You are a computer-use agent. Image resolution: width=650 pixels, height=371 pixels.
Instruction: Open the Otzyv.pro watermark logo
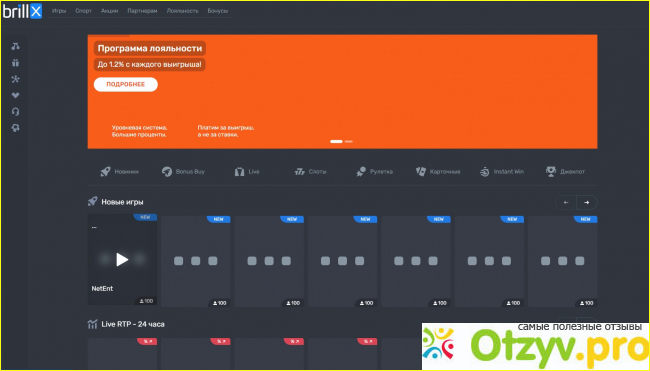click(x=535, y=346)
